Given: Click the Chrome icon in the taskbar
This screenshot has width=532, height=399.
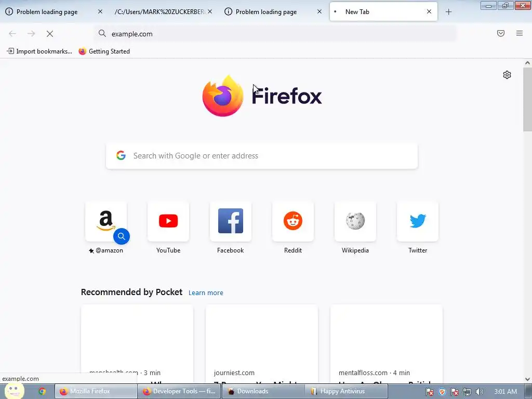Looking at the screenshot, I should (42, 391).
